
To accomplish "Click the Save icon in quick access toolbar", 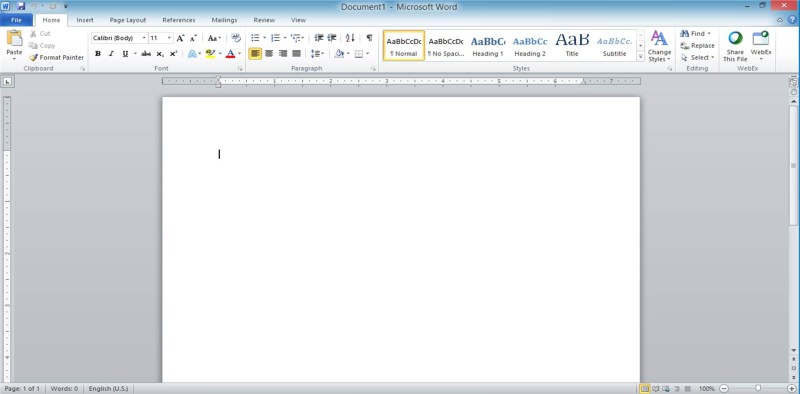I will pyautogui.click(x=21, y=7).
